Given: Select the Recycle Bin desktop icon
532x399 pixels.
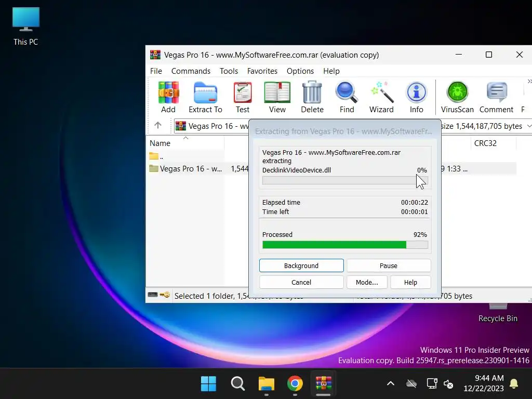Looking at the screenshot, I should point(498,313).
